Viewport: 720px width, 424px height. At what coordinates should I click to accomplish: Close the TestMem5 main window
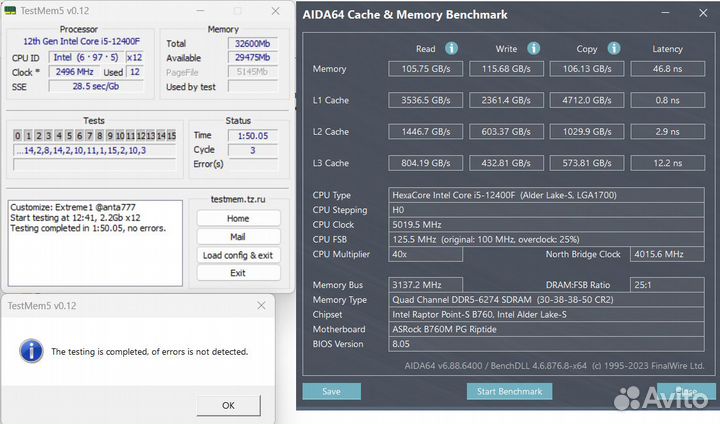tap(275, 11)
